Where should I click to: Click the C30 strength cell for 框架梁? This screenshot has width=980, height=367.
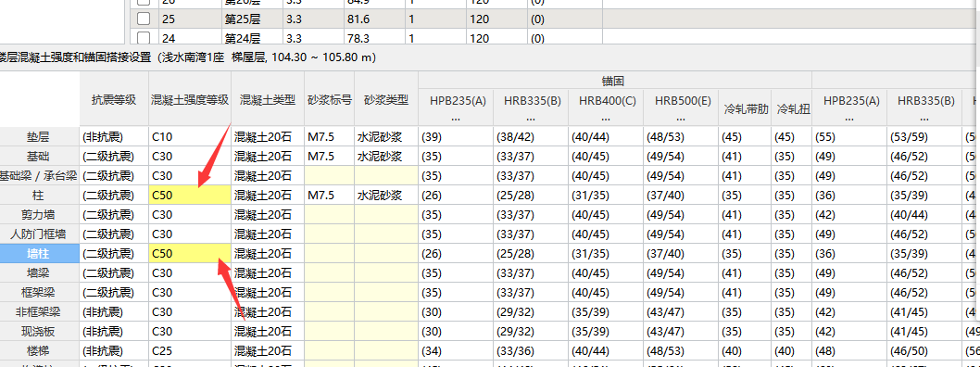[190, 292]
